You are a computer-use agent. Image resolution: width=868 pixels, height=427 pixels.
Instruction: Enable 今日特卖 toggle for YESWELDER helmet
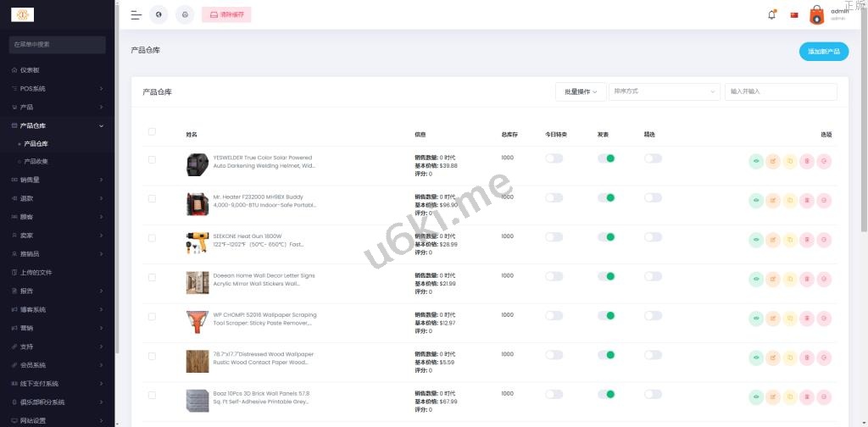coord(554,158)
